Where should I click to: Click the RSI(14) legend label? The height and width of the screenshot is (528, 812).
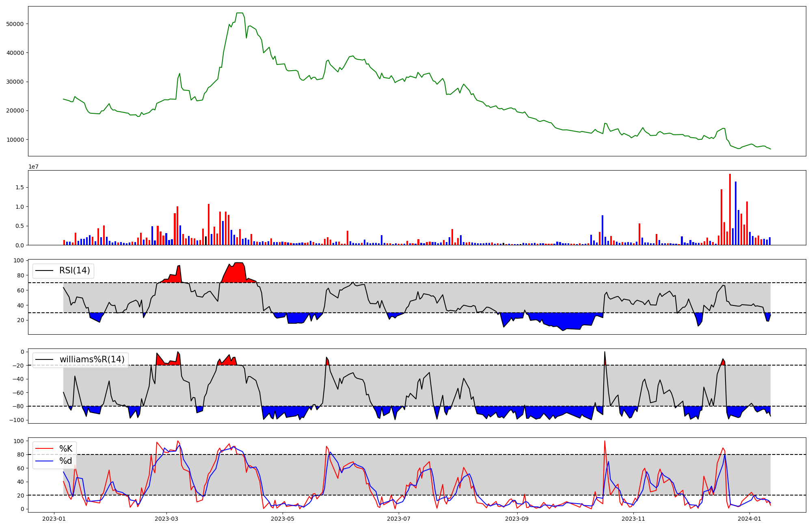(75, 270)
